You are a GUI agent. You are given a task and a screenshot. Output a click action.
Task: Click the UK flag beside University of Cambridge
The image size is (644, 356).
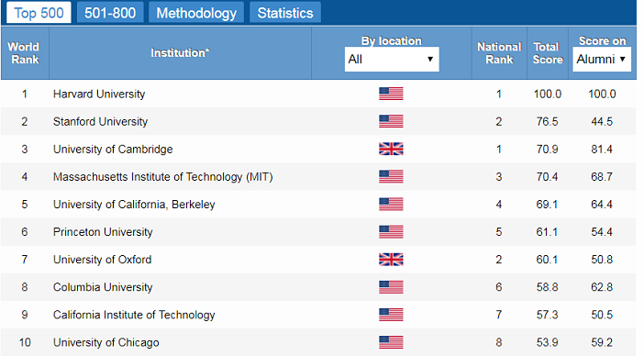point(391,149)
